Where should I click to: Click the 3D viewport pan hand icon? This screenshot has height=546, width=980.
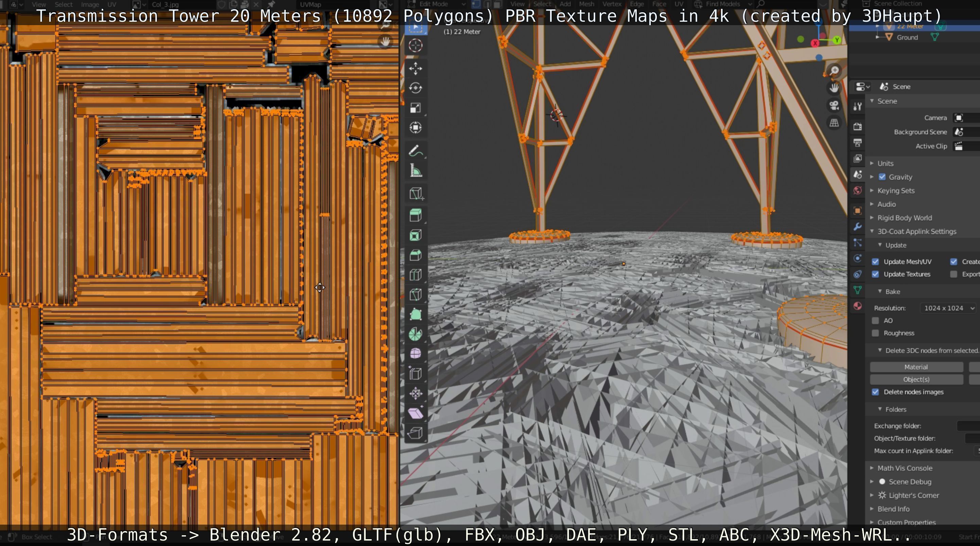coord(834,88)
